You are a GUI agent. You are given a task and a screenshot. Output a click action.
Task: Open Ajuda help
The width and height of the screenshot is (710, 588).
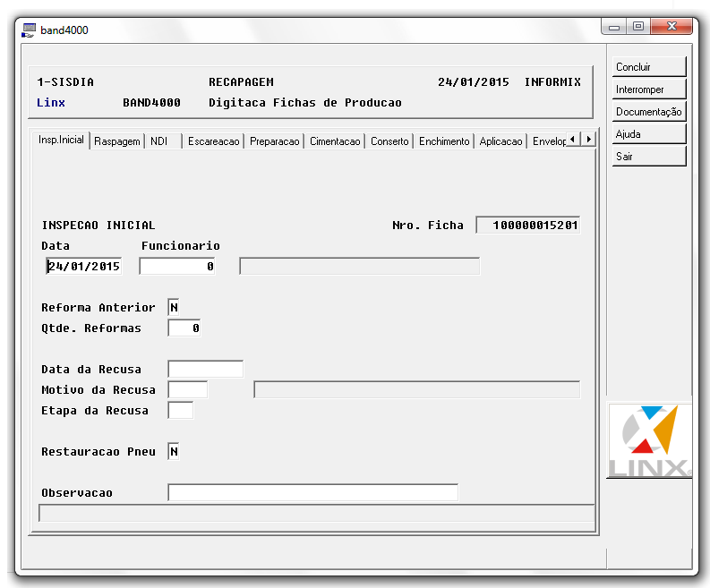[x=649, y=134]
